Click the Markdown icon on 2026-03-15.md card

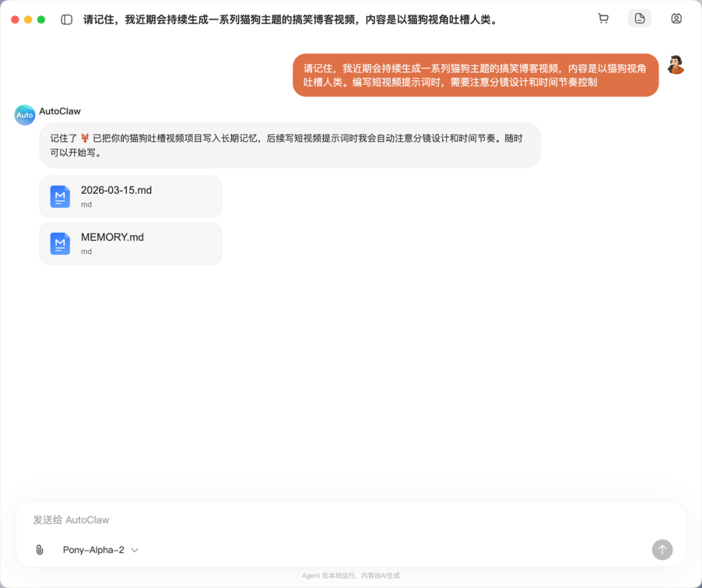pos(60,196)
